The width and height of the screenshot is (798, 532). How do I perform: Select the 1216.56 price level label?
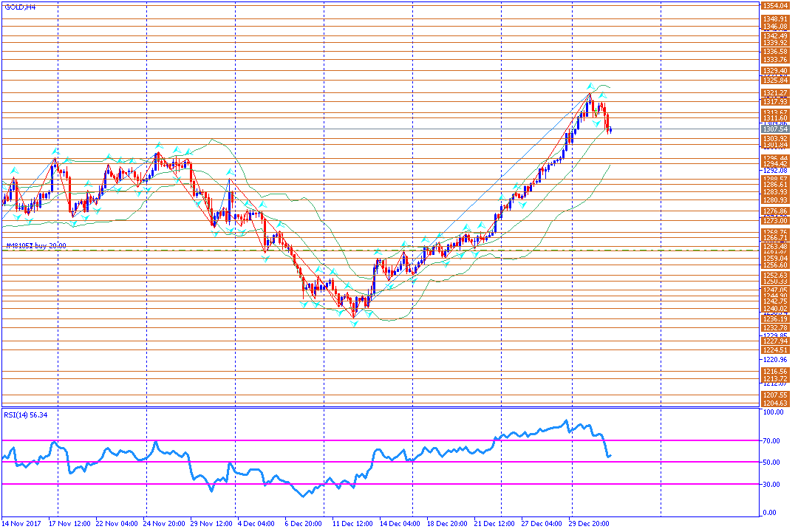(x=775, y=372)
